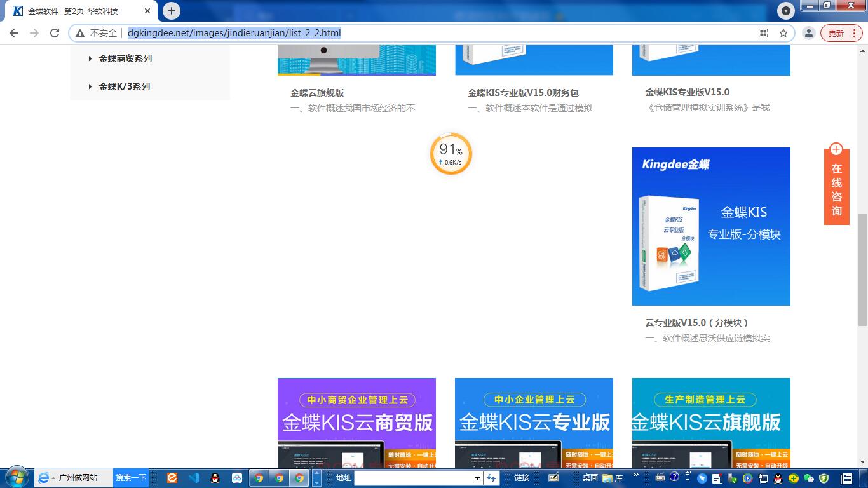Screen dimensions: 868x488
Task: Click the 金蝶KIS云专业版 banner image
Action: (x=534, y=423)
